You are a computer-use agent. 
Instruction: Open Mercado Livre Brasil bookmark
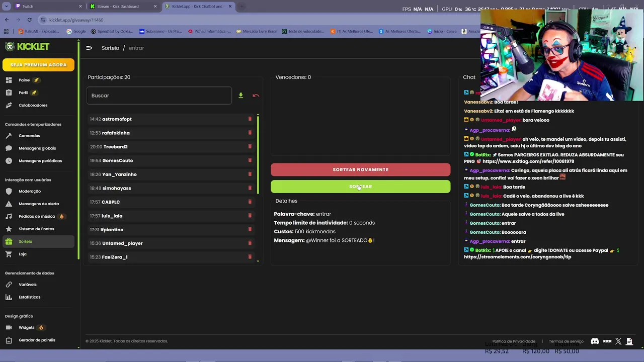[256, 31]
